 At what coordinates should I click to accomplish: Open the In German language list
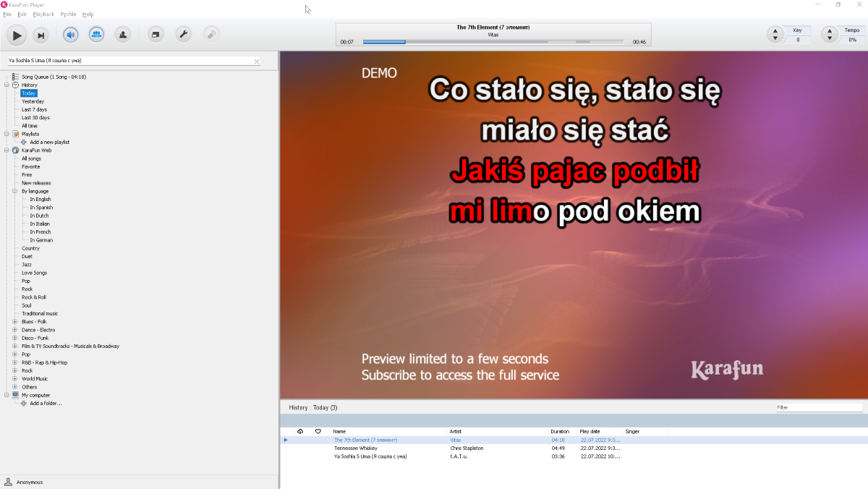tap(41, 240)
